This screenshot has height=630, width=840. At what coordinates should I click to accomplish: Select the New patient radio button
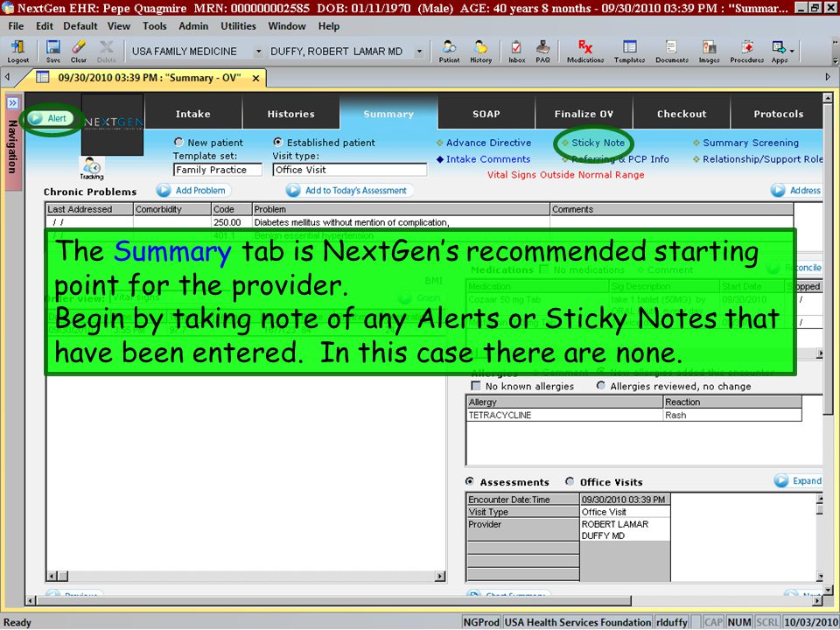[x=178, y=142]
